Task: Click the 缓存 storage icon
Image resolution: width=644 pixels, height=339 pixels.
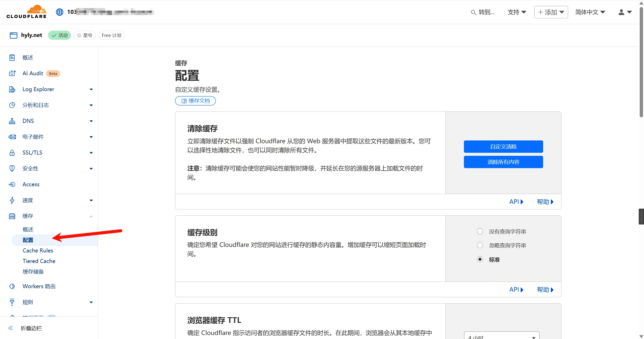Action: (x=12, y=216)
